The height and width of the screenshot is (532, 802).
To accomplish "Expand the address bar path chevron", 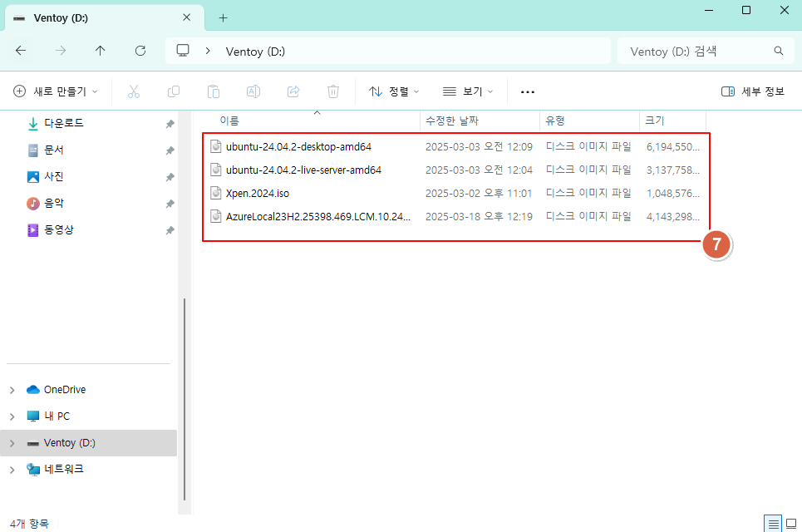I will [208, 51].
